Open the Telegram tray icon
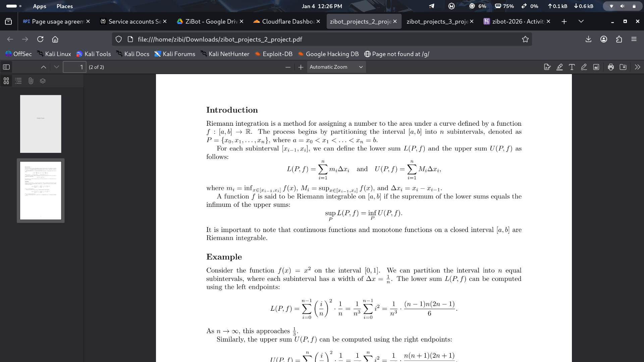 tap(432, 6)
